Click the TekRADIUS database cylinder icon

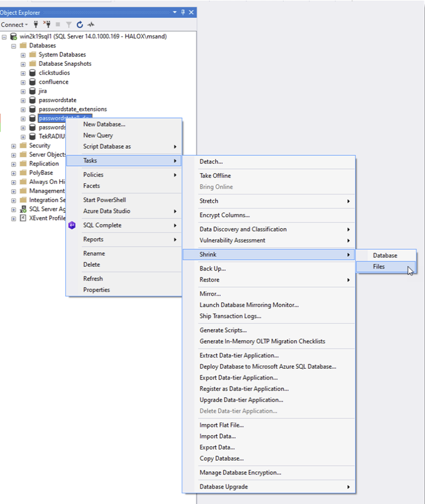point(33,136)
